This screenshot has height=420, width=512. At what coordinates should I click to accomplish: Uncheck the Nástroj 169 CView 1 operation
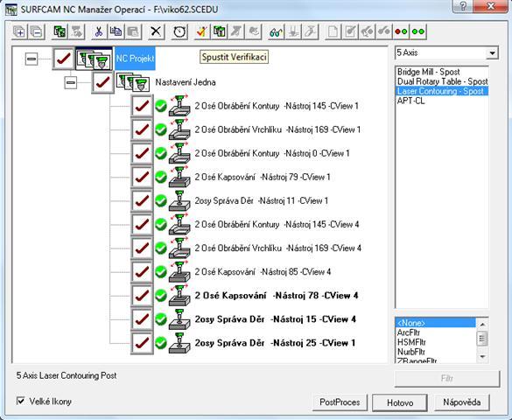[x=142, y=129]
